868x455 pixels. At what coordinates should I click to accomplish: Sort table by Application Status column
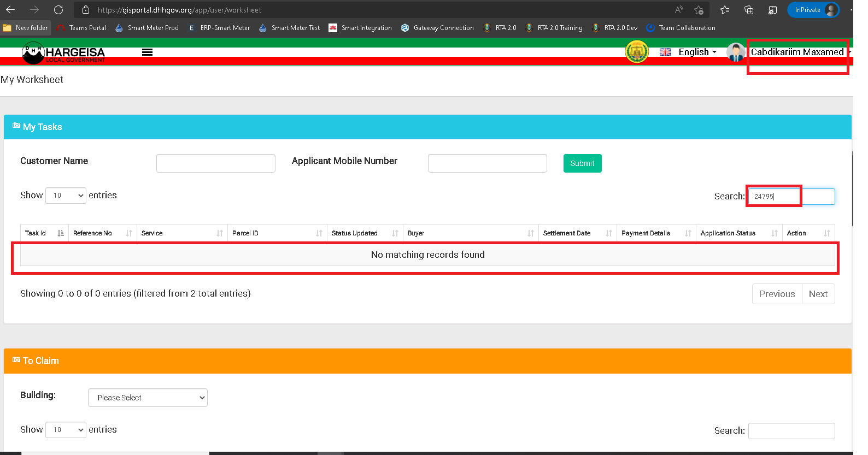(x=739, y=233)
